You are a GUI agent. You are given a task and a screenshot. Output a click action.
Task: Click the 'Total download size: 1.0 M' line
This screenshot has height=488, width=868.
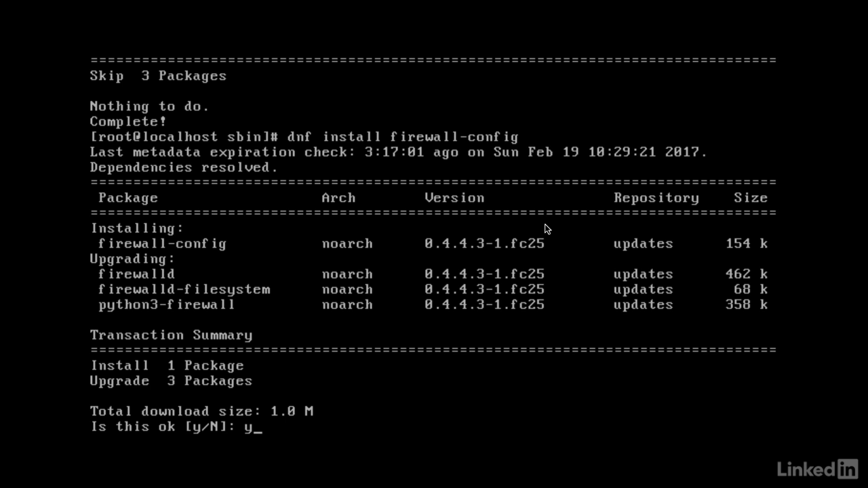click(201, 411)
